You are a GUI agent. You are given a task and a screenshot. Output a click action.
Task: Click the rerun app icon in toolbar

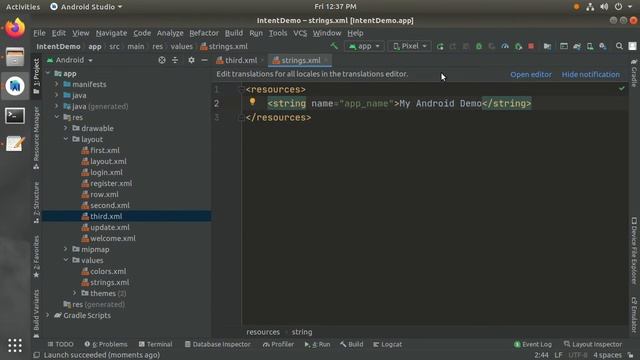pyautogui.click(x=440, y=47)
